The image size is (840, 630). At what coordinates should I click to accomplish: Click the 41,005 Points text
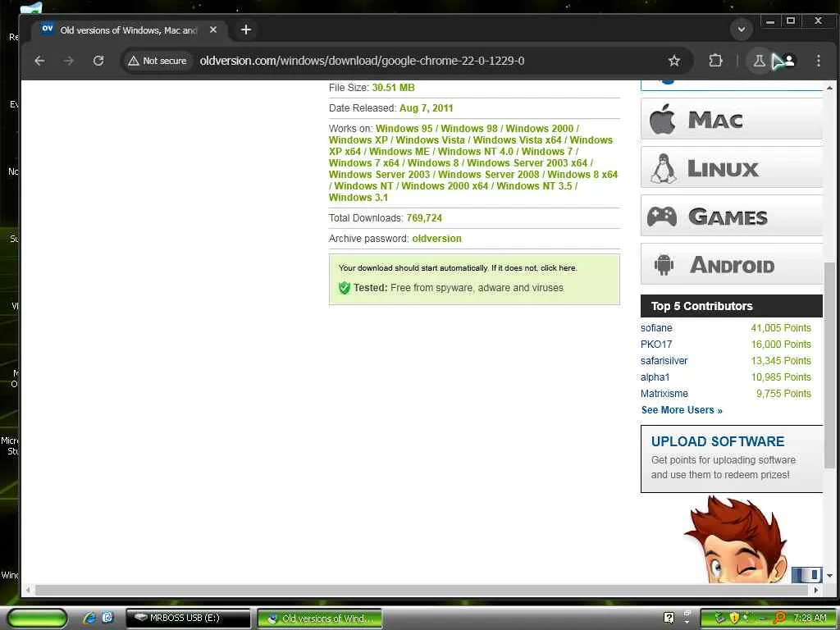[x=781, y=328]
